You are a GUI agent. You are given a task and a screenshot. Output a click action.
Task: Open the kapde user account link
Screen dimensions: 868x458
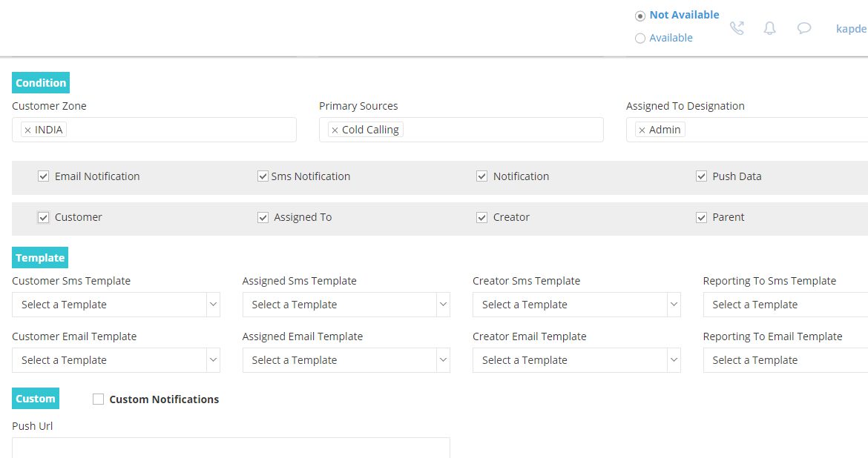coord(852,29)
